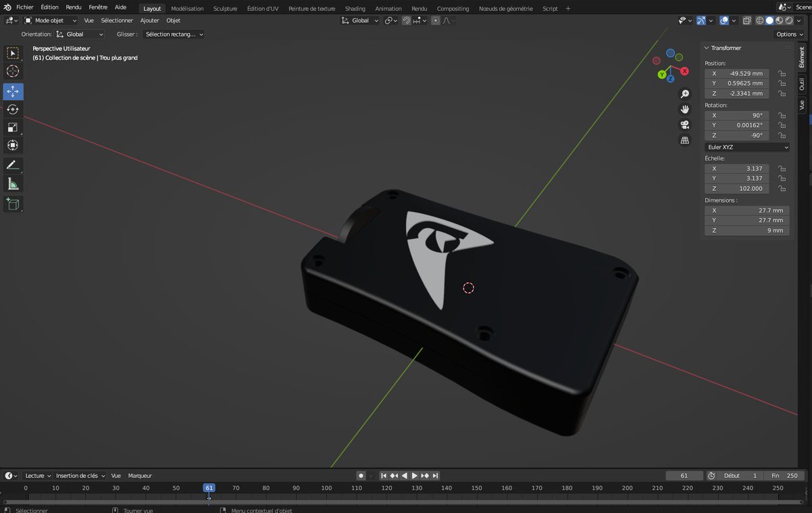Switch to the Shading workspace tab
Image resolution: width=812 pixels, height=513 pixels.
coord(355,8)
